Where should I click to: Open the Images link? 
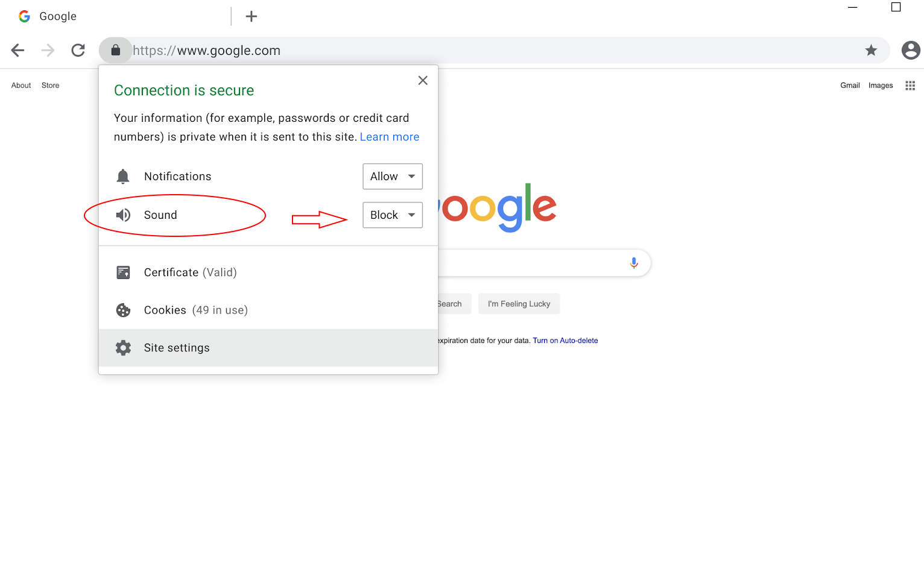tap(881, 86)
